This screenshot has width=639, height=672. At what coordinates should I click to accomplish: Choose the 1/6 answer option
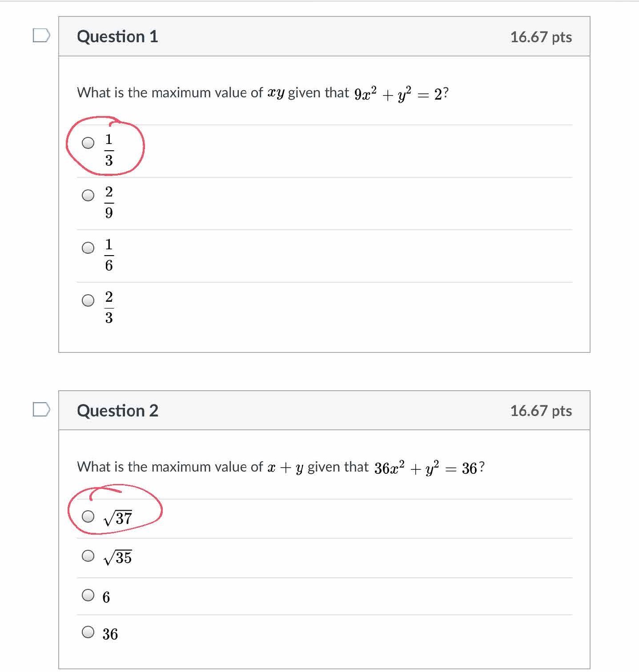click(88, 248)
